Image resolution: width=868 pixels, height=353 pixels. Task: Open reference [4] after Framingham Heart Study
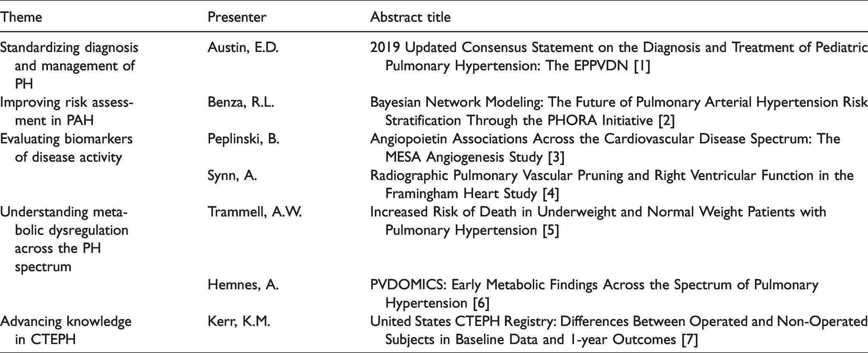[551, 194]
